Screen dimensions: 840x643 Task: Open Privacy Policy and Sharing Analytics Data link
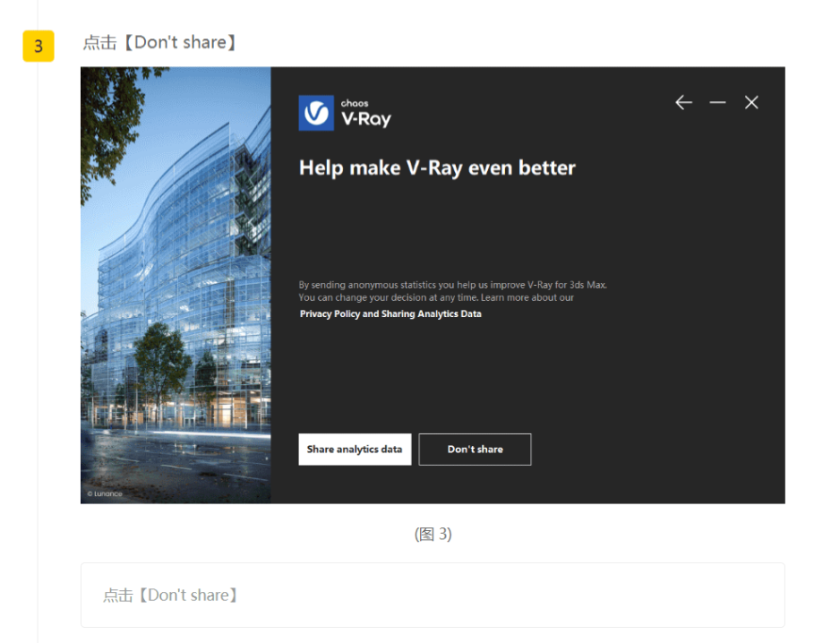pyautogui.click(x=390, y=314)
